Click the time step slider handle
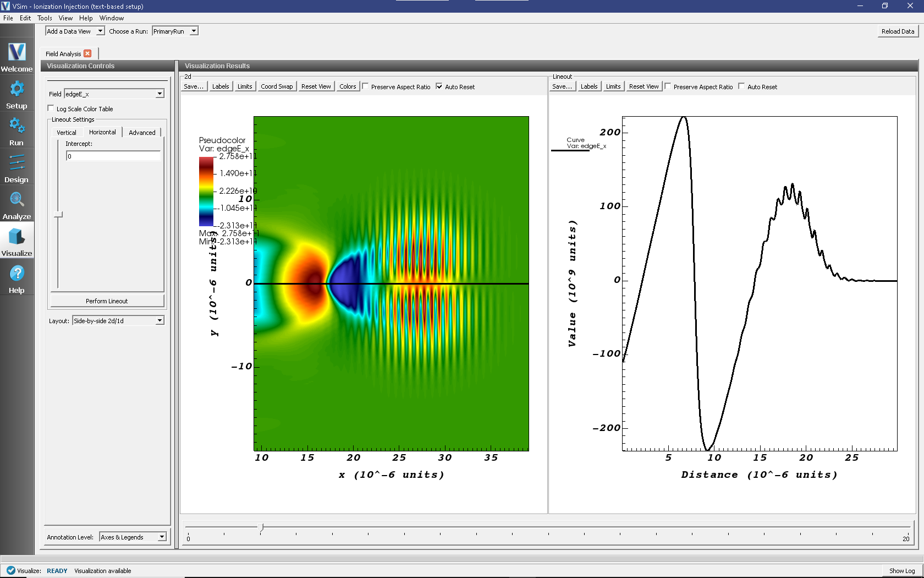924x578 pixels. (x=262, y=527)
